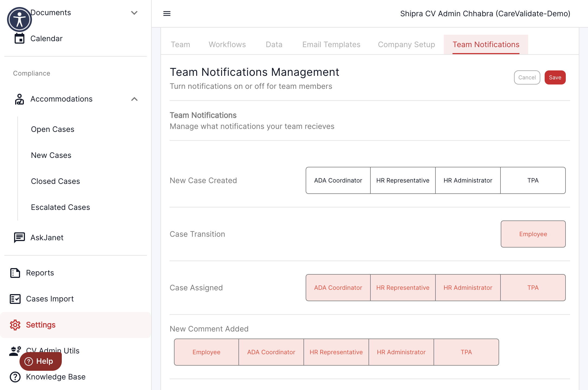This screenshot has width=588, height=390.
Task: Click the Settings gear icon
Action: 15,325
